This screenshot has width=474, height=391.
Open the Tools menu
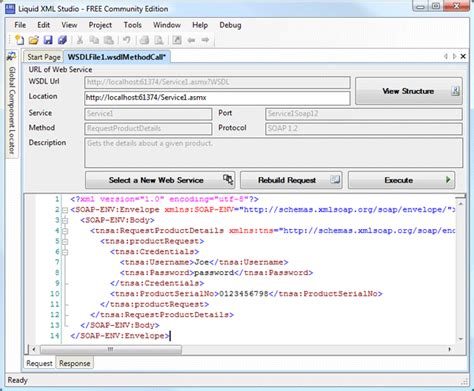(x=132, y=25)
